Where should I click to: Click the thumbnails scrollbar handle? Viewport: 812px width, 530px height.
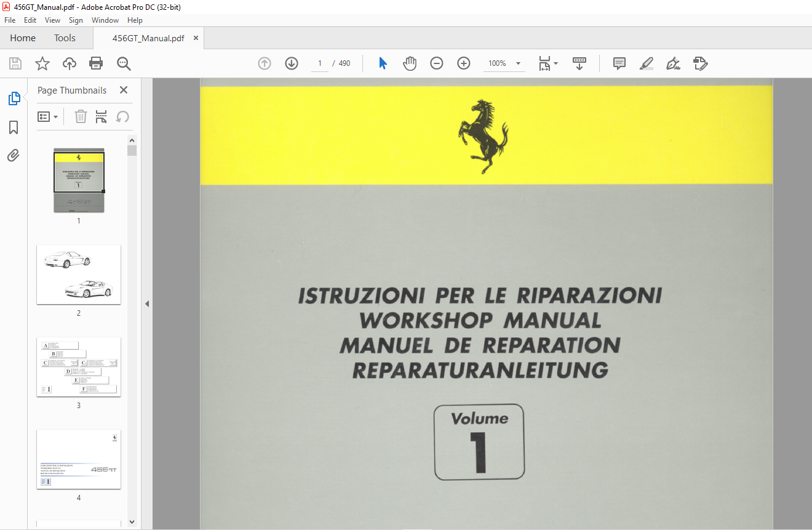click(132, 151)
